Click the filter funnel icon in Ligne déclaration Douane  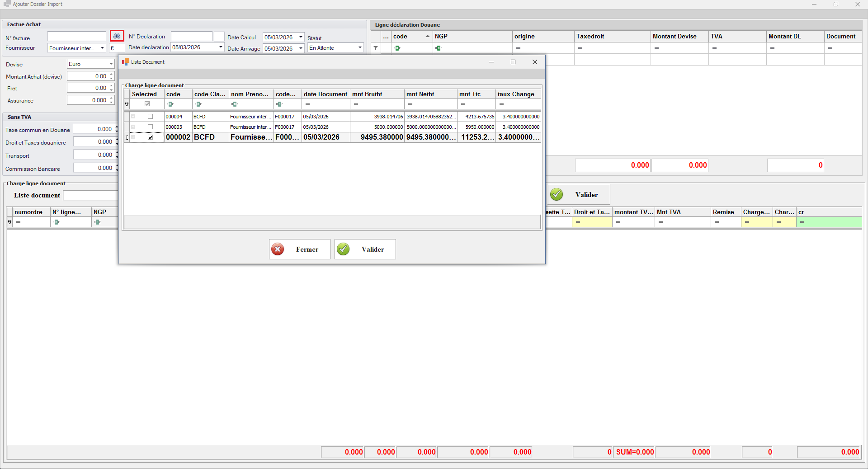(376, 48)
